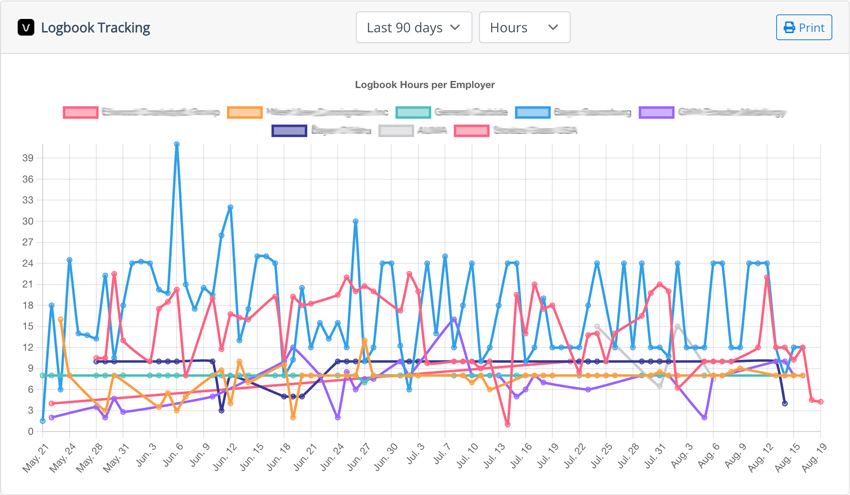Hide the orange legend series
Screen dimensions: 850x495
pos(245,112)
